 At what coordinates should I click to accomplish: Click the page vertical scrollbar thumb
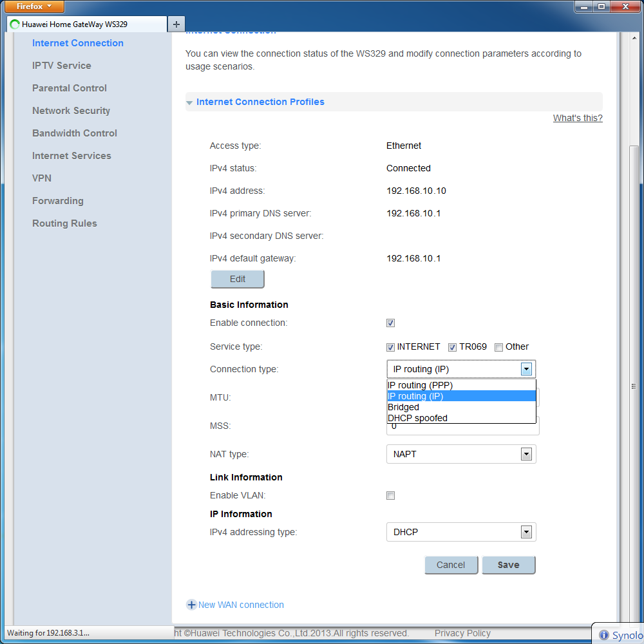tap(634, 386)
